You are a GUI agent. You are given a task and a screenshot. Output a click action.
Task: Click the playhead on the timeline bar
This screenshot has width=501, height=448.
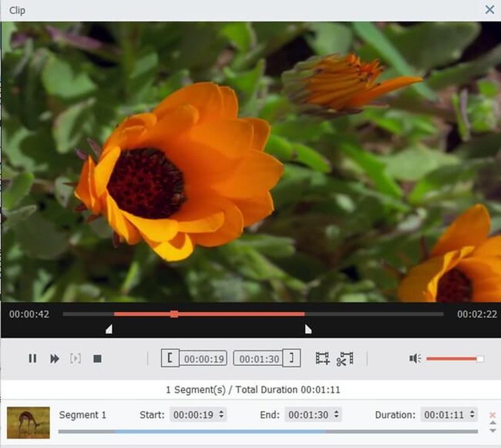[x=174, y=314]
